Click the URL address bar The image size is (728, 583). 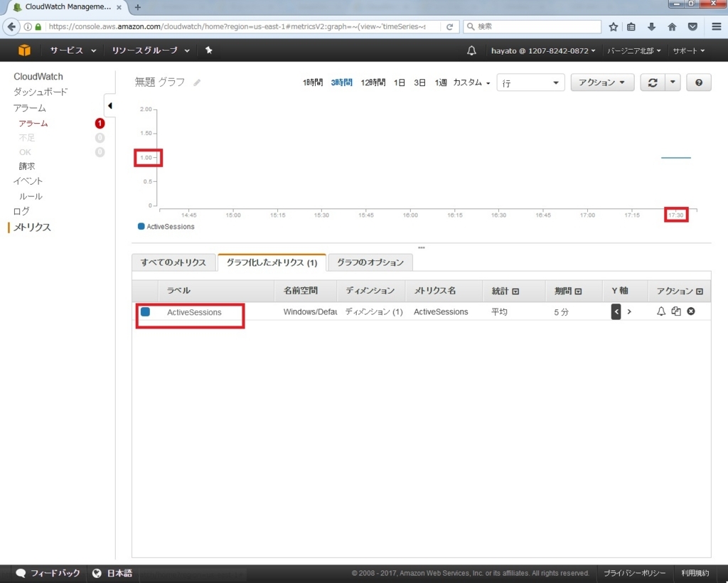point(237,26)
